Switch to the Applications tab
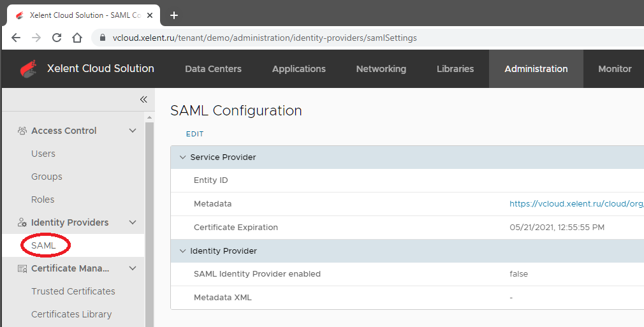 [298, 69]
